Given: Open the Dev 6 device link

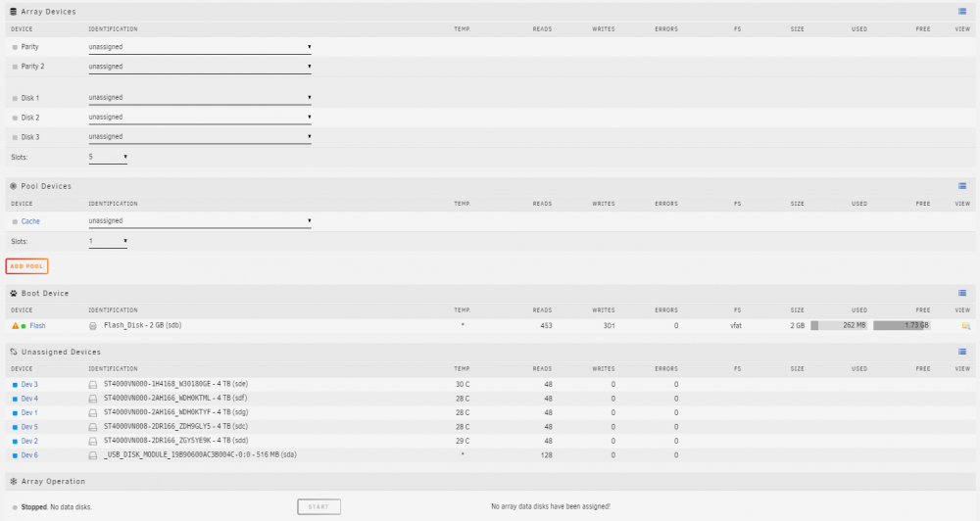Looking at the screenshot, I should point(29,455).
